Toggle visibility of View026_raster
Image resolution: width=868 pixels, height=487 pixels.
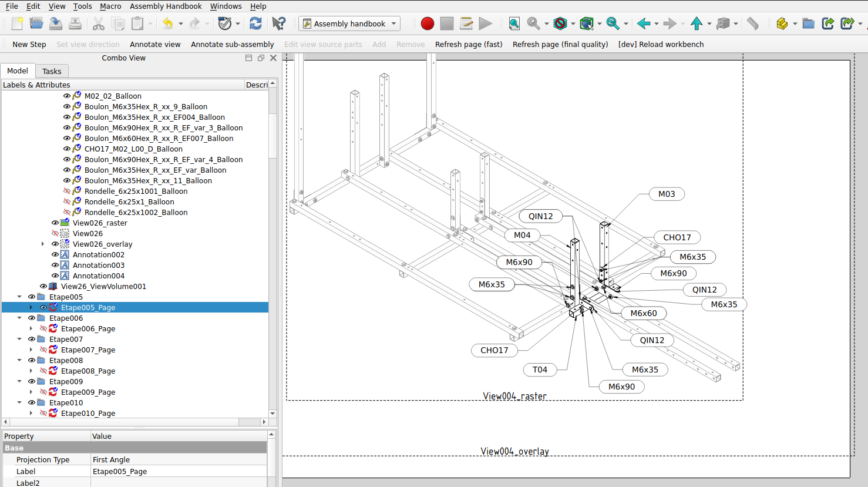coord(55,223)
